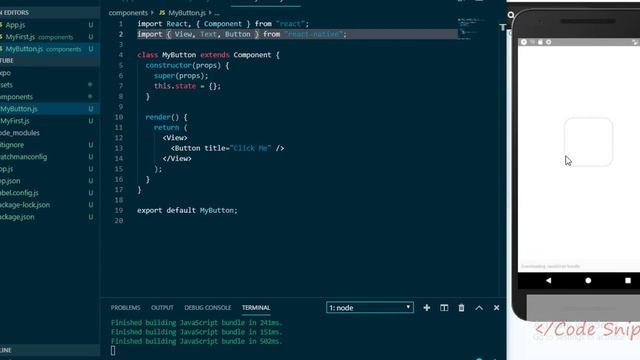Click the terminal input cursor line
Screen dimensions: 640x360
click(113, 351)
